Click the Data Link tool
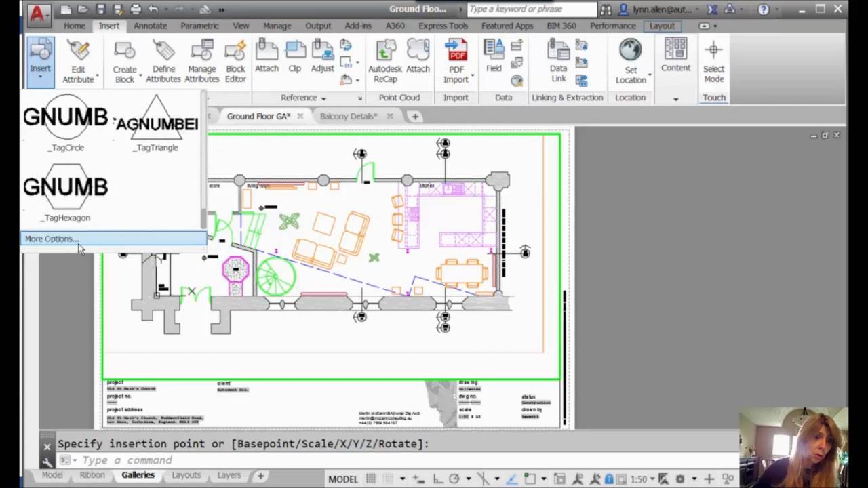 (x=558, y=61)
